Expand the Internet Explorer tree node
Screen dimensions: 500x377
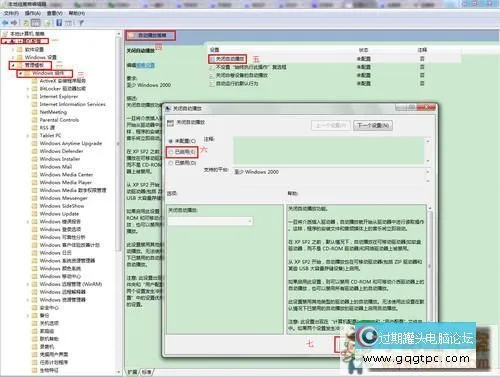28,97
